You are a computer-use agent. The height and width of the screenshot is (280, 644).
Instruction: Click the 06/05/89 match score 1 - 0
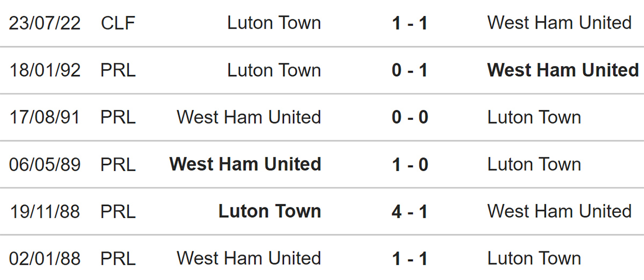[x=410, y=164]
